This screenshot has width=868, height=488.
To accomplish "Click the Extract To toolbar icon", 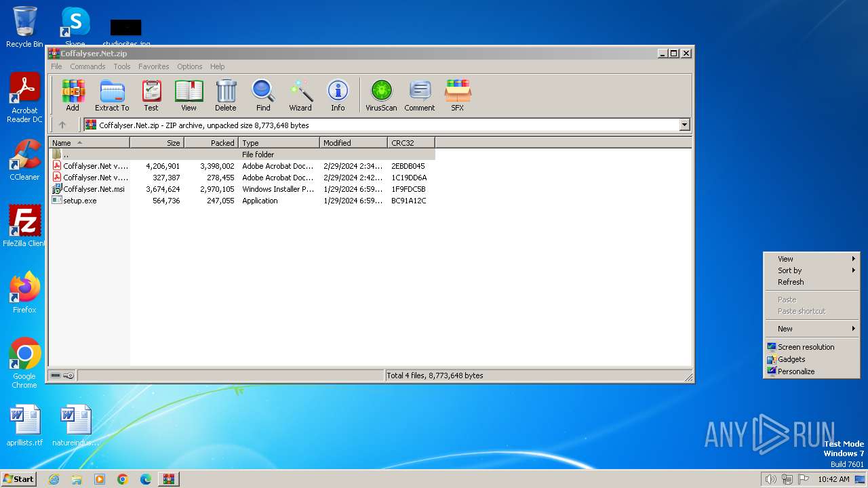I will click(x=112, y=96).
